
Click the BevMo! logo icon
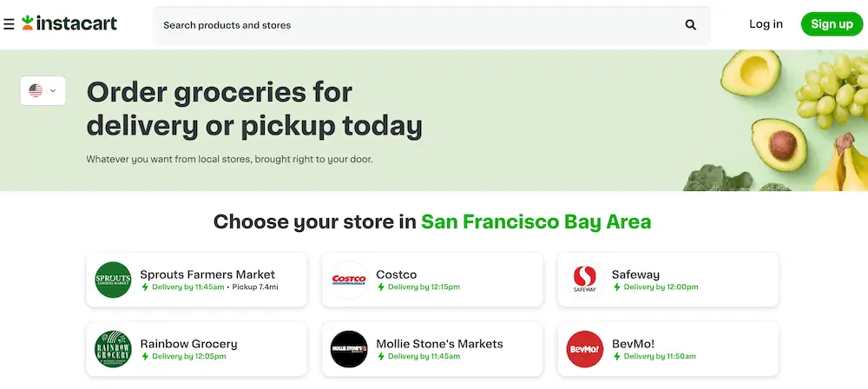pyautogui.click(x=584, y=349)
